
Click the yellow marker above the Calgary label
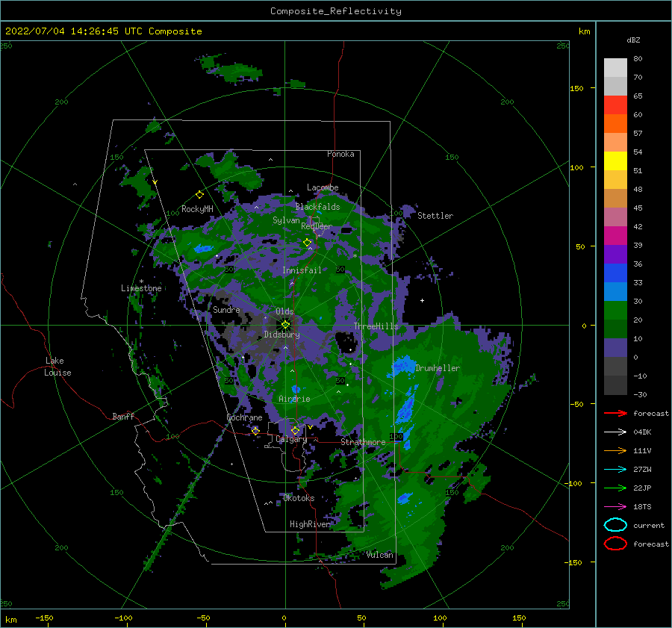tap(295, 430)
